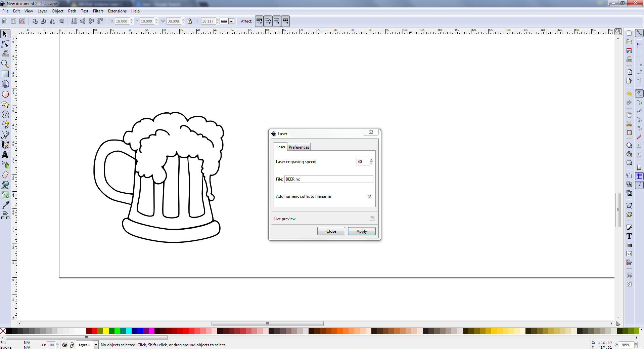Select the Text tool in toolbox
Screen dimensions: 644x349
[x=5, y=155]
